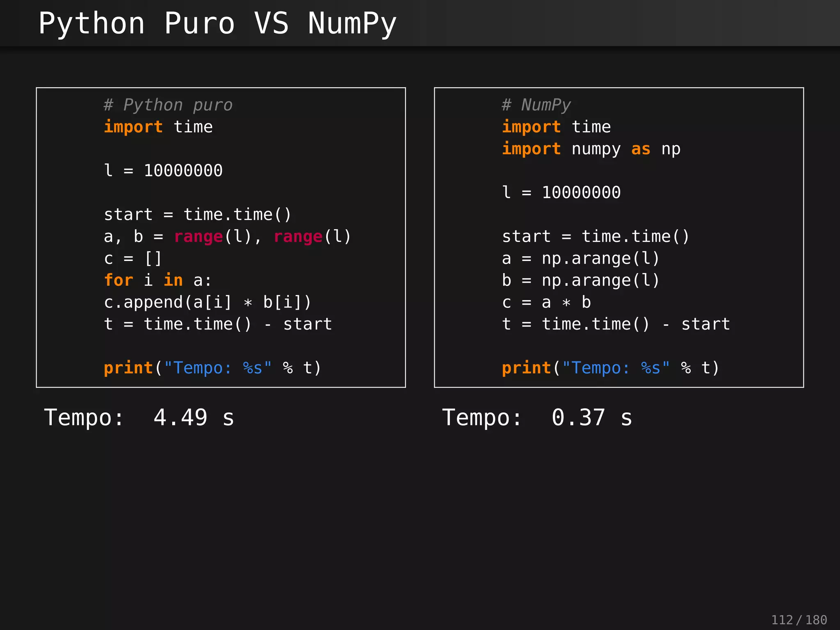Click 'import numpy as np' line
This screenshot has width=840, height=630.
(x=591, y=149)
